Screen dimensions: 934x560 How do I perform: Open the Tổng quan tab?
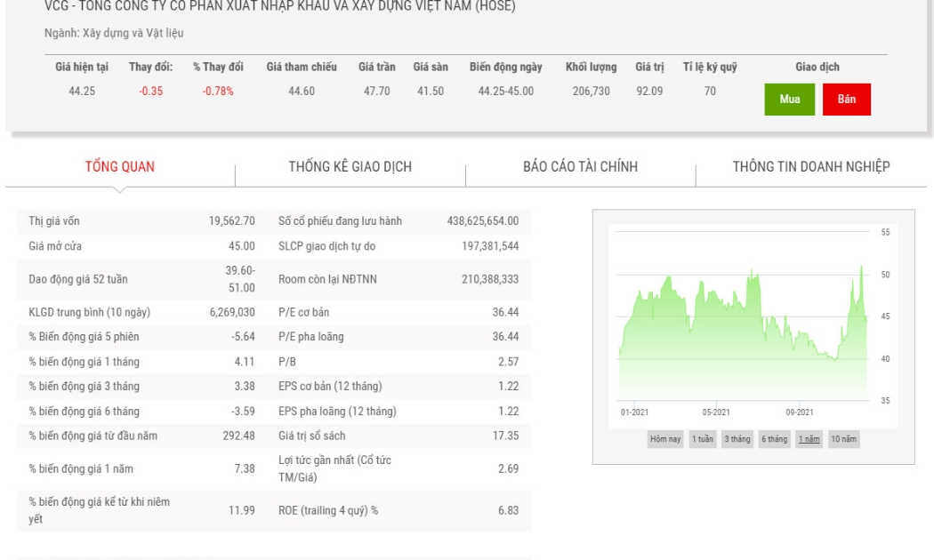click(x=120, y=166)
